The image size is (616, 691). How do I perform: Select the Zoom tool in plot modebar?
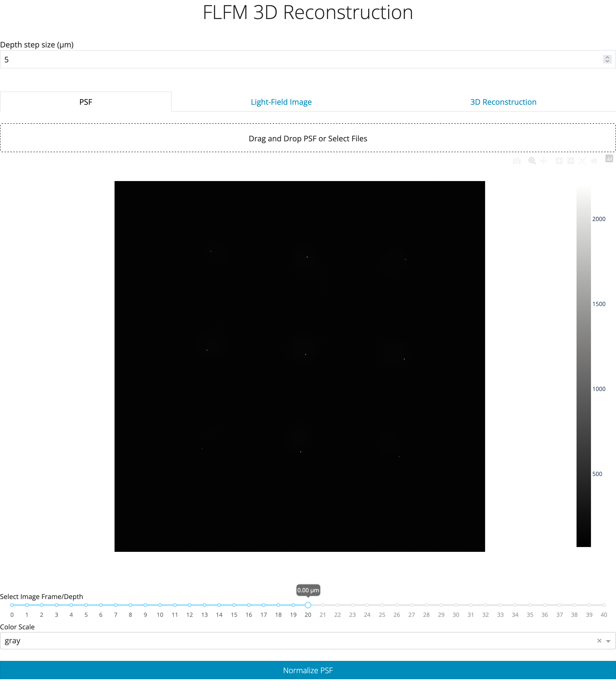pyautogui.click(x=532, y=161)
